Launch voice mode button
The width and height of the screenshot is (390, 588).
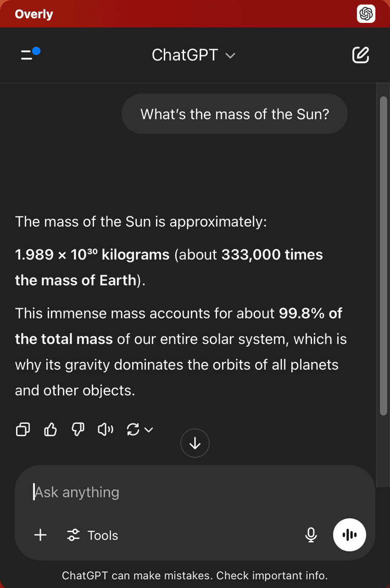point(349,535)
